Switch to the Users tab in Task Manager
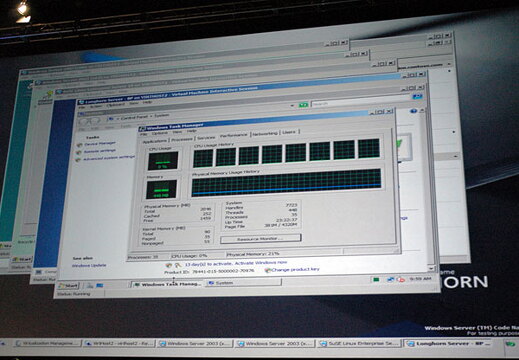The width and height of the screenshot is (519, 360). click(289, 132)
